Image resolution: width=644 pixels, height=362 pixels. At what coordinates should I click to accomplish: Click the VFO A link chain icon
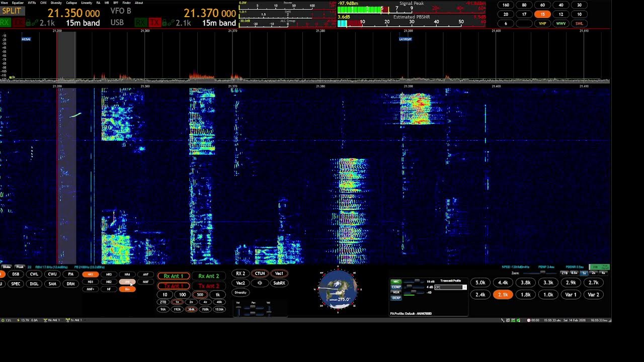[35, 23]
